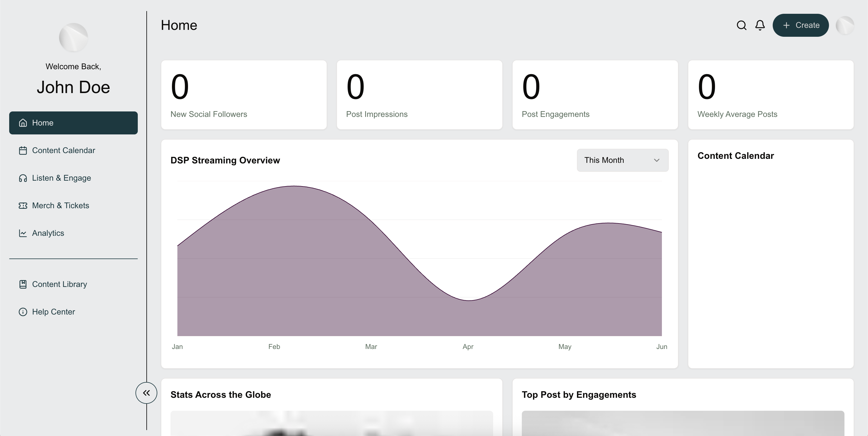This screenshot has width=868, height=436.
Task: Open the This Month dropdown
Action: (622, 160)
